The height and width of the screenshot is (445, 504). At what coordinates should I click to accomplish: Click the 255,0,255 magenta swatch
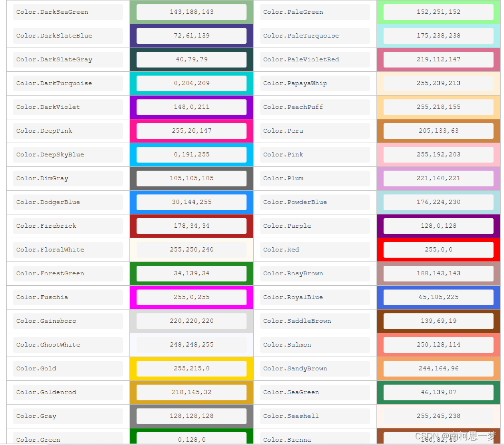click(x=192, y=297)
